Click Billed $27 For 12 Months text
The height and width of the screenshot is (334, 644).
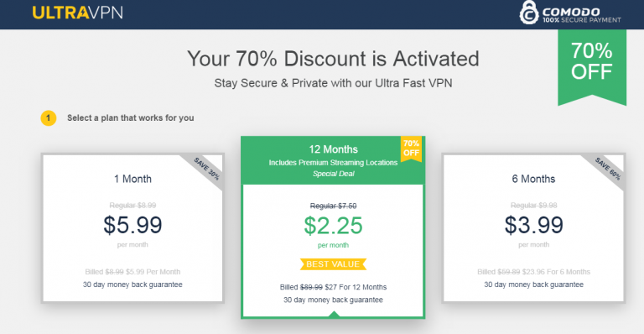(x=333, y=287)
